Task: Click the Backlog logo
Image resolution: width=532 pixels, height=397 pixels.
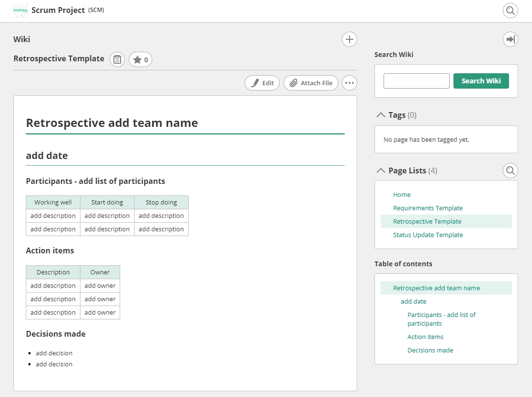Action: coord(20,10)
